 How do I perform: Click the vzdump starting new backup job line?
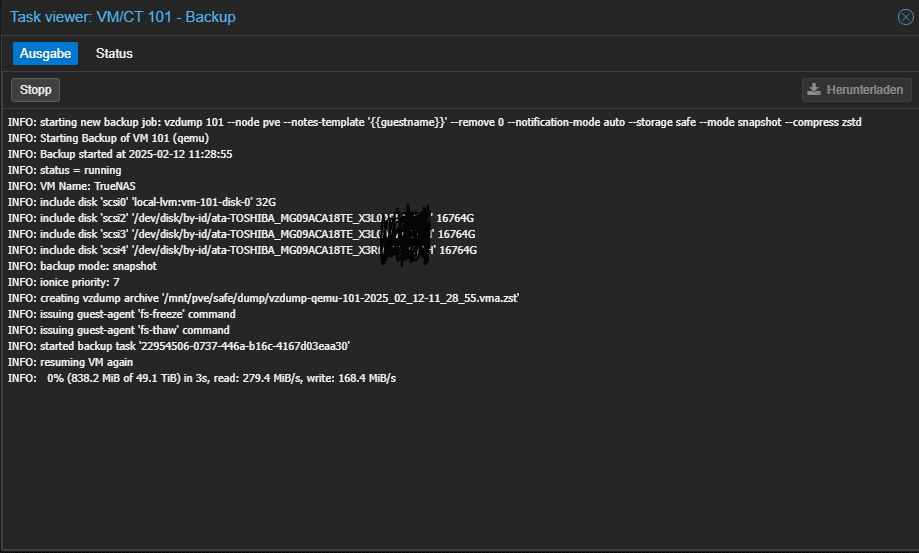(434, 122)
